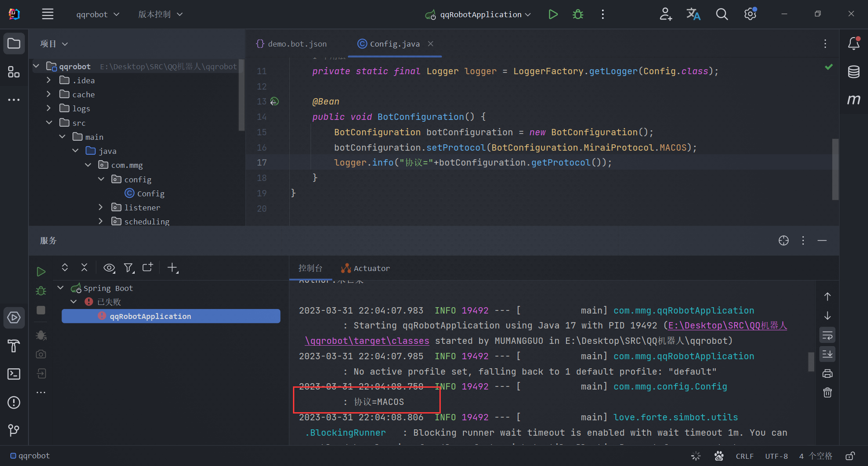This screenshot has width=868, height=466.
Task: Click the console vertical scrollbar thumb
Action: tap(811, 362)
